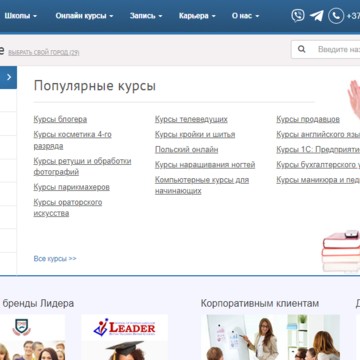Open the Польский онлайн link
Image resolution: width=360 pixels, height=360 pixels.
[x=187, y=150]
